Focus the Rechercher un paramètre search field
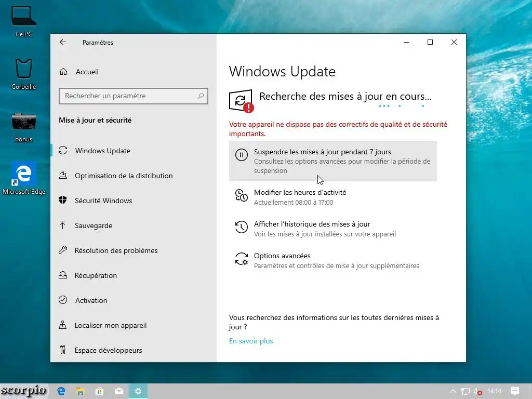 [x=134, y=96]
